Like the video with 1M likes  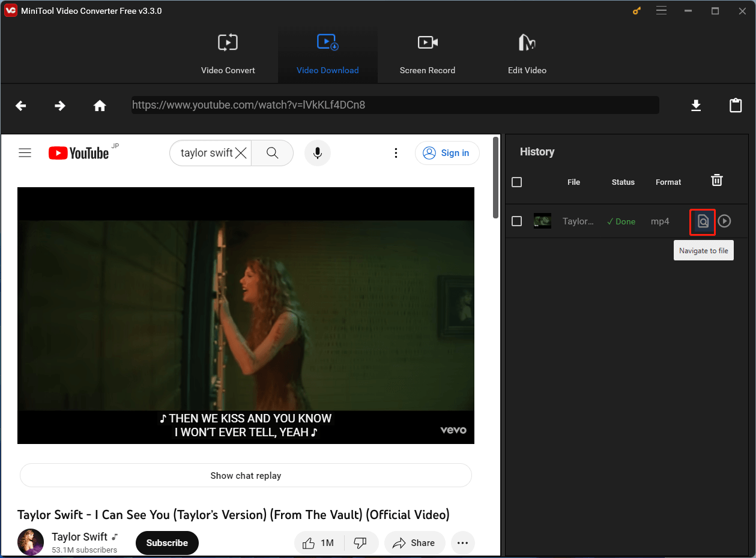(x=319, y=543)
